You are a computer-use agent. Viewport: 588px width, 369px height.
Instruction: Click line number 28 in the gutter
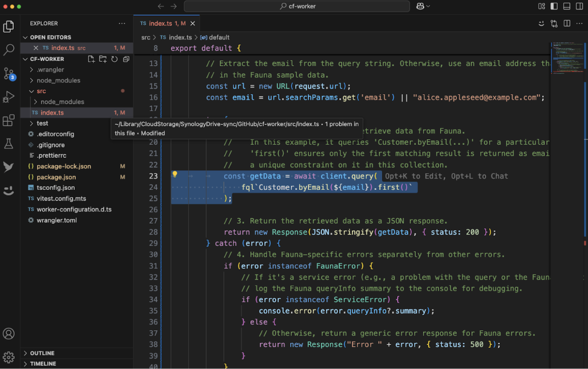(153, 232)
